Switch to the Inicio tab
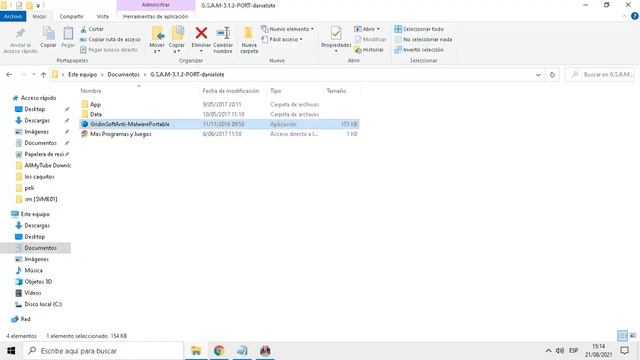Image resolution: width=640 pixels, height=360 pixels. pos(39,16)
